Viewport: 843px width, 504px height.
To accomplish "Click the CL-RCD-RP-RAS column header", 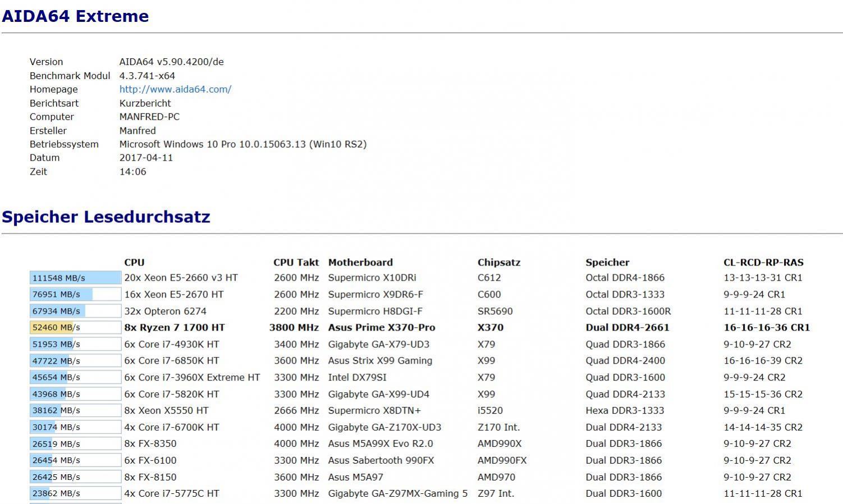I will pos(763,262).
